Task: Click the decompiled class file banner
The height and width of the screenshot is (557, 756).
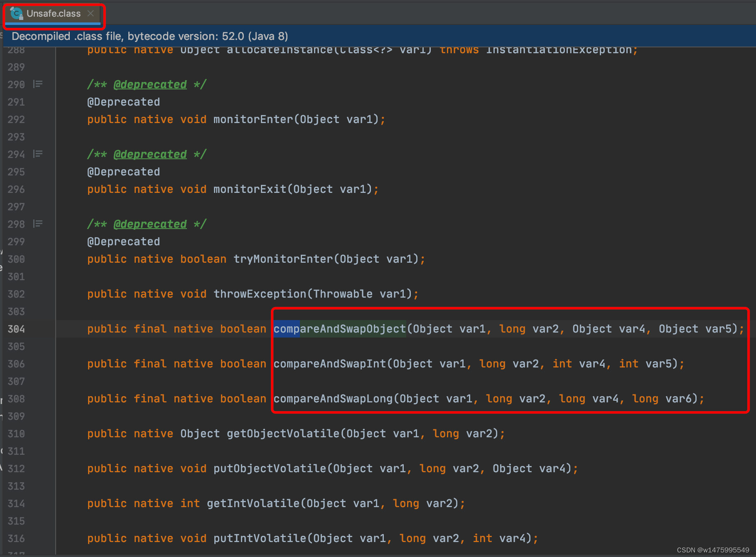Action: (379, 36)
